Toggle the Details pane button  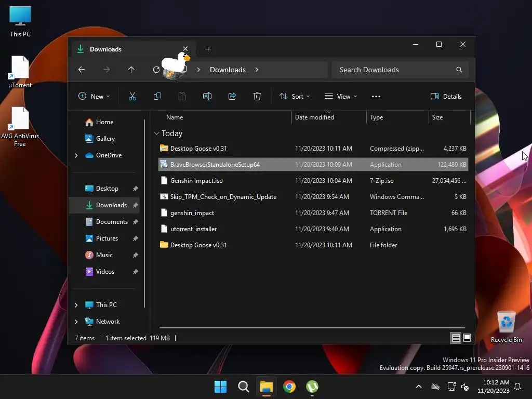pos(446,96)
